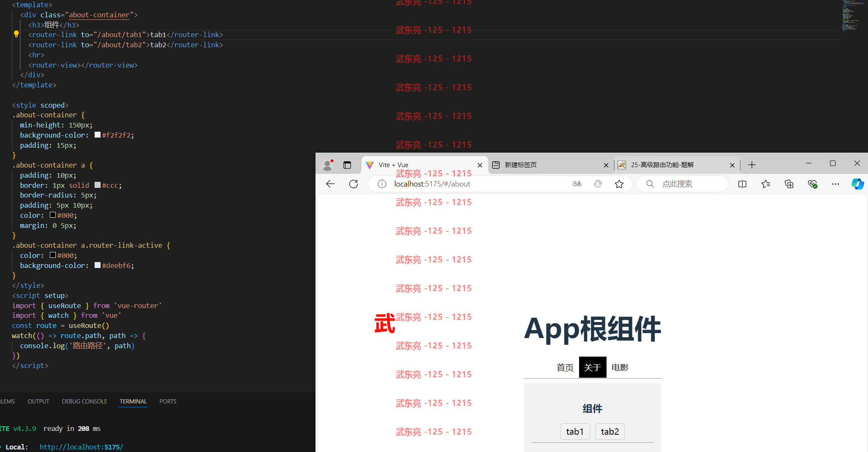The image size is (868, 452).
Task: Open the tab actions menu icon
Action: [x=347, y=165]
